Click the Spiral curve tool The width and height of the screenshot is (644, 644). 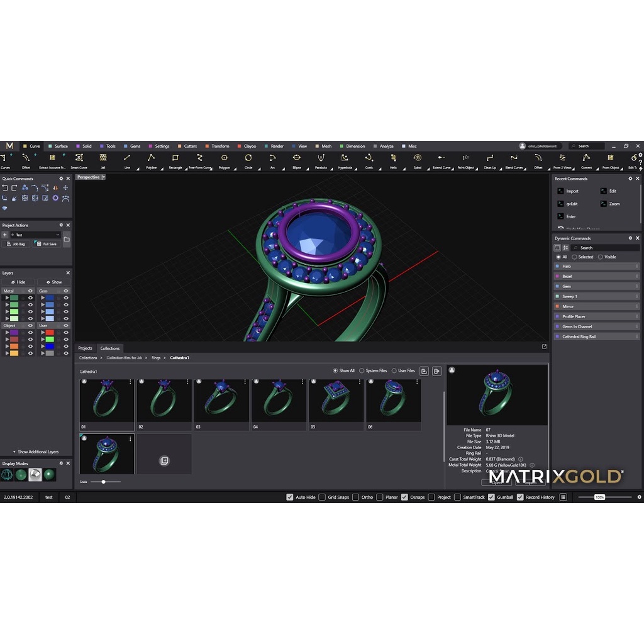click(417, 160)
